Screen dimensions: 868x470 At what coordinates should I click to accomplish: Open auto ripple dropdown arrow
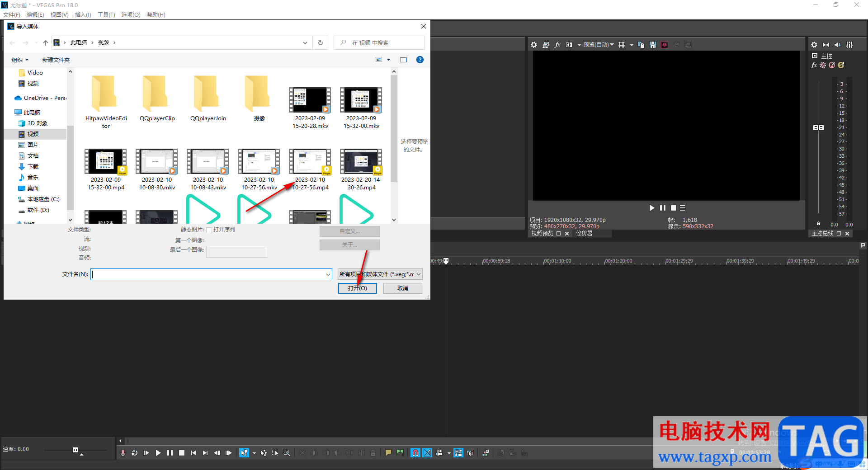coord(449,453)
